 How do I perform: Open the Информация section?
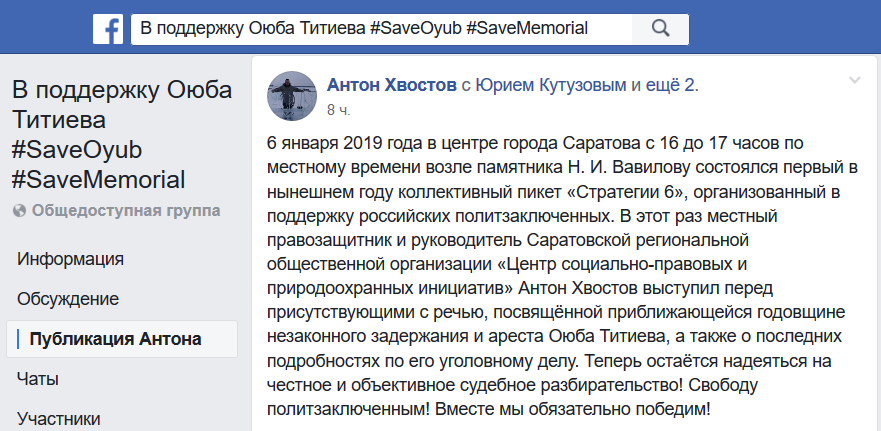[71, 259]
